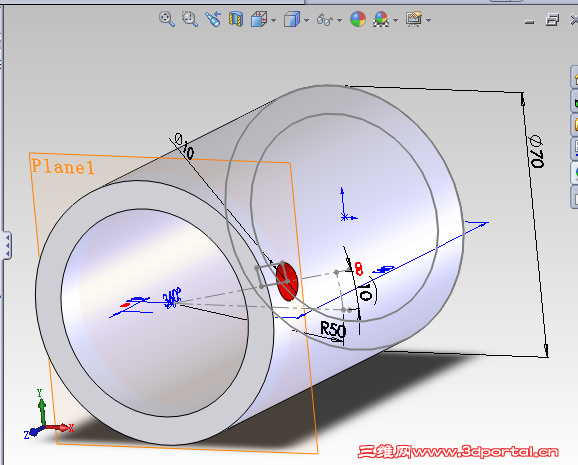Restore the document window
This screenshot has height=465, width=578.
pos(552,19)
